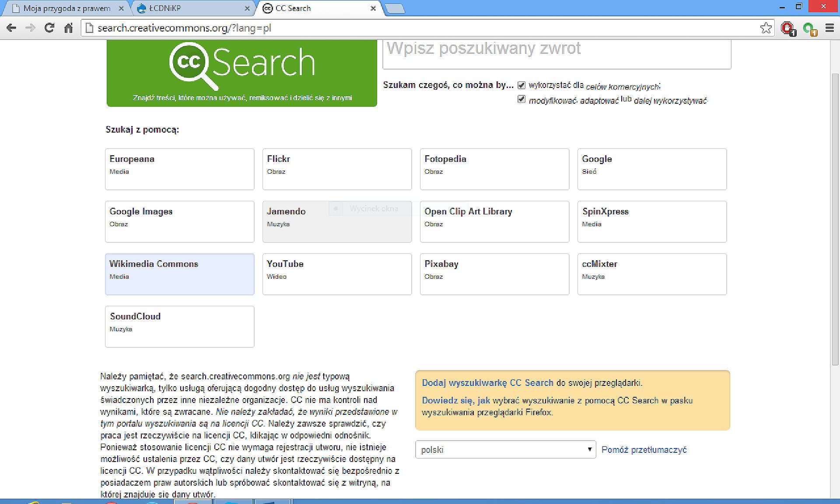Click Pomóż przetłumaczyć link
This screenshot has width=840, height=504.
coord(644,450)
